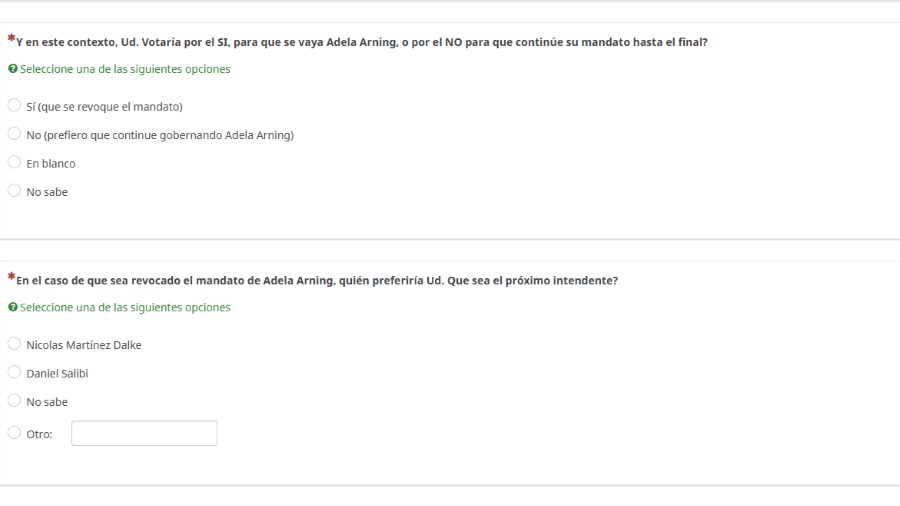Click the question title starting 'Y en este contexto'
This screenshot has height=506, width=900.
[x=362, y=42]
